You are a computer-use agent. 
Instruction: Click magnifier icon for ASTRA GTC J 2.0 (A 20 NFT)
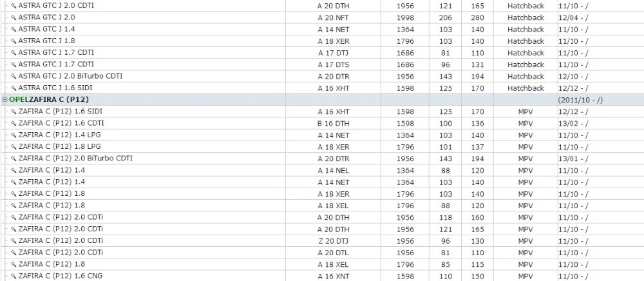click(x=14, y=17)
